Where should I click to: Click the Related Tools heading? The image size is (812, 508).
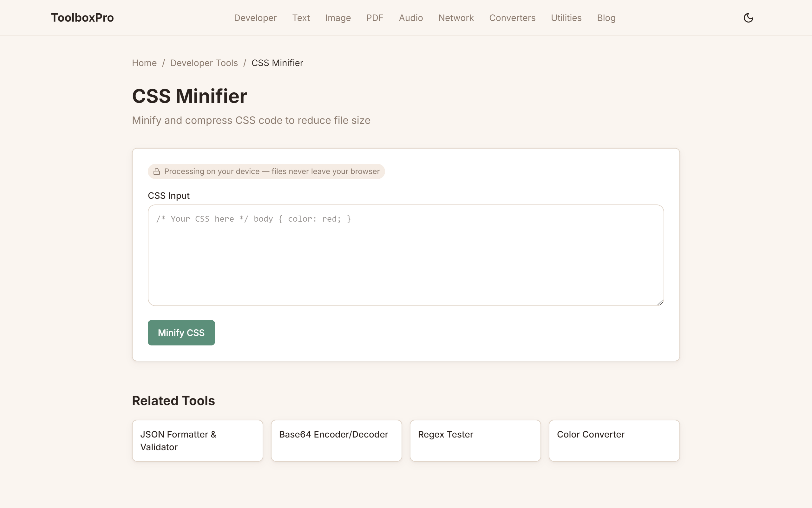pos(174,400)
